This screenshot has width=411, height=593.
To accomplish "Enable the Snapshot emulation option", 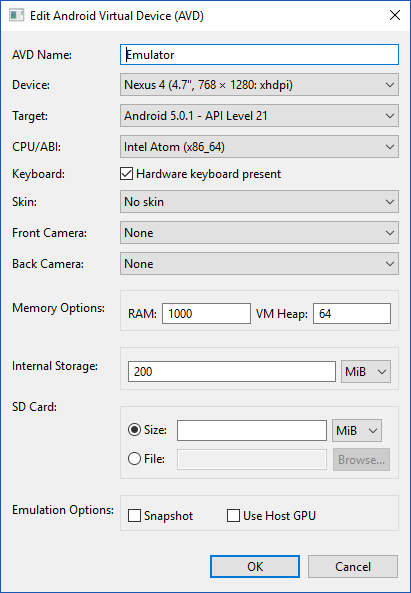I will pyautogui.click(x=134, y=515).
